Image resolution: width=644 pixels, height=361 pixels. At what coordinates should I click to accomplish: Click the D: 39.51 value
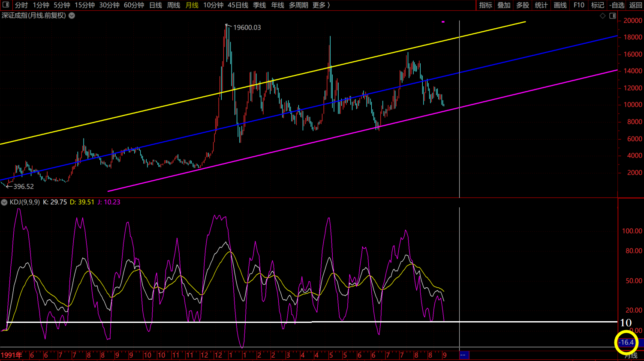click(x=82, y=202)
